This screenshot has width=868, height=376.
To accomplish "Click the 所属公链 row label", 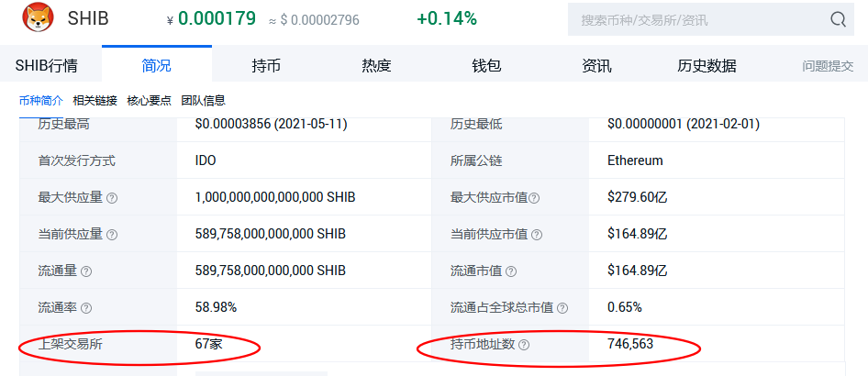I will point(476,160).
